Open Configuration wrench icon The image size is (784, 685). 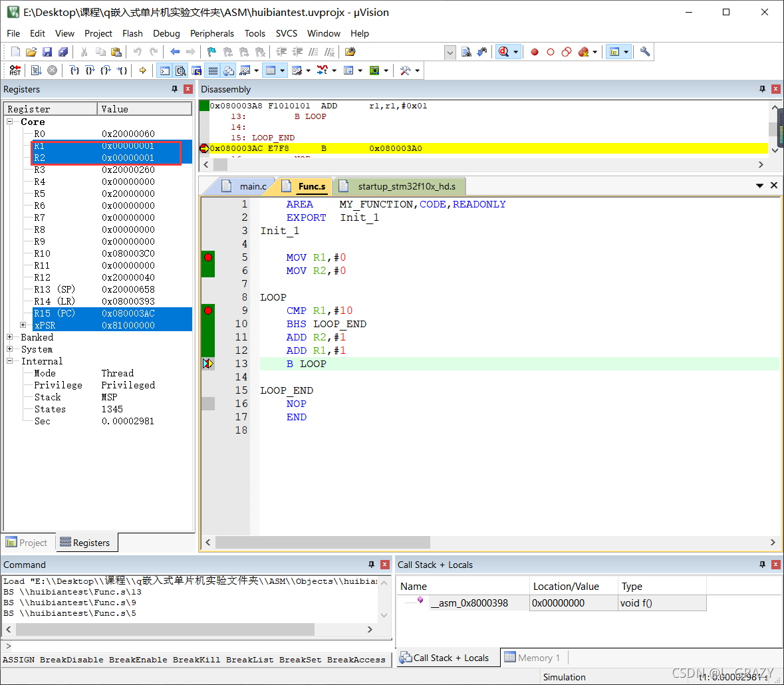point(645,52)
